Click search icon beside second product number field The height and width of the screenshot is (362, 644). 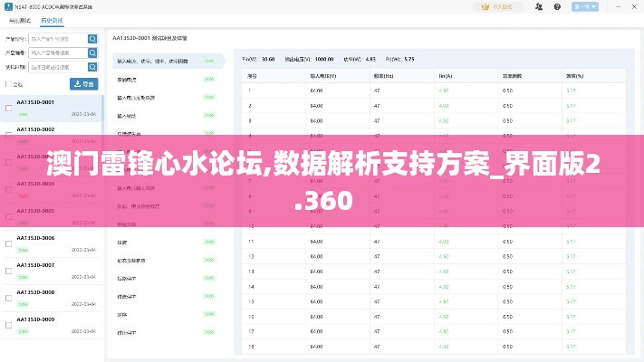[92, 53]
